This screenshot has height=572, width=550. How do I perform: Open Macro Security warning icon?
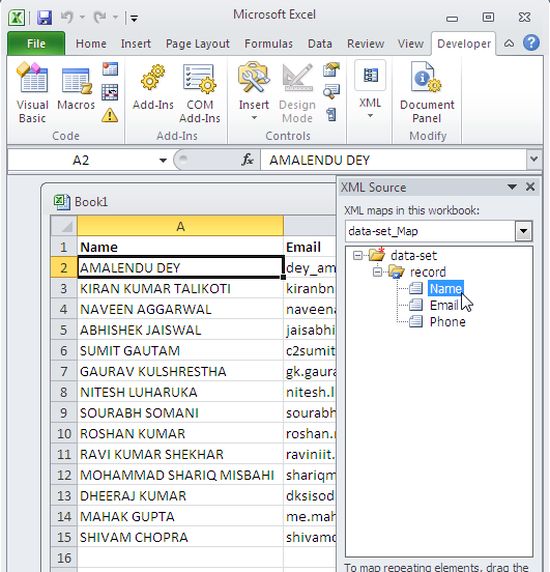[x=110, y=115]
